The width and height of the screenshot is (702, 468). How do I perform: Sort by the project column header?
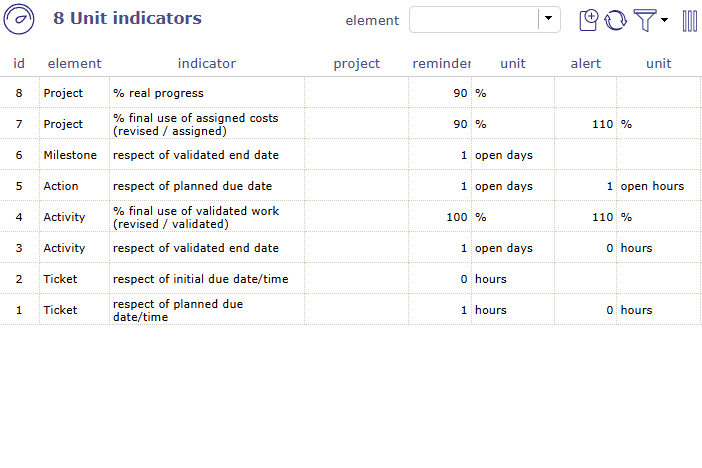[x=357, y=63]
